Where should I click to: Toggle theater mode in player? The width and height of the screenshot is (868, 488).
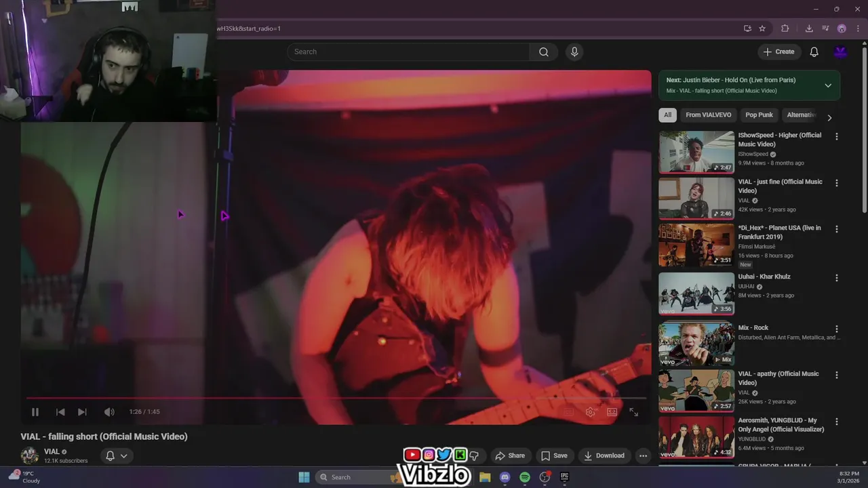[x=612, y=412]
